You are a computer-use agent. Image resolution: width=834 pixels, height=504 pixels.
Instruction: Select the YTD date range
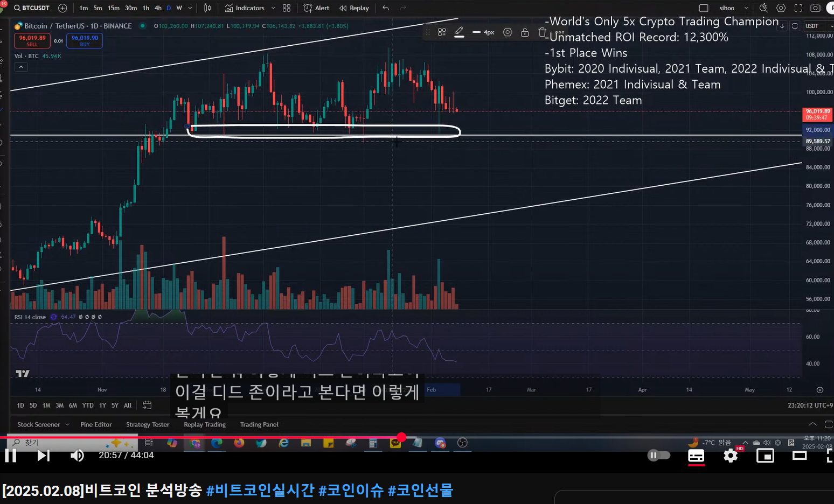click(88, 405)
